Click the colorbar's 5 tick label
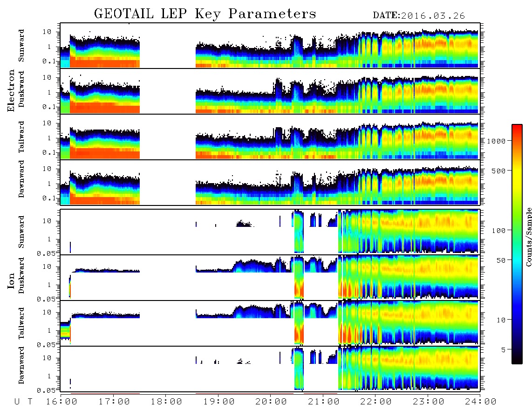Viewport: 532px width, 410px height. [x=504, y=350]
